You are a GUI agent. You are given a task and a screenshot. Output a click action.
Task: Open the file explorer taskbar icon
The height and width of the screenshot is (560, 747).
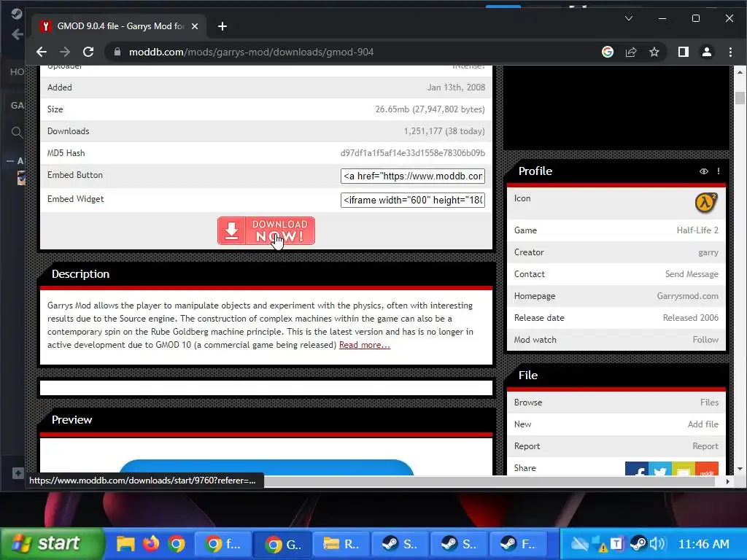point(125,543)
